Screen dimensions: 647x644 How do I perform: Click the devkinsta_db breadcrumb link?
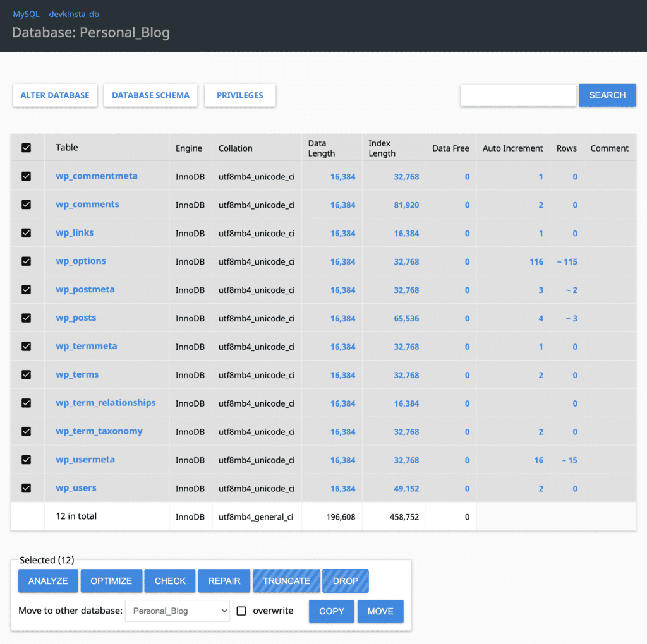point(74,14)
